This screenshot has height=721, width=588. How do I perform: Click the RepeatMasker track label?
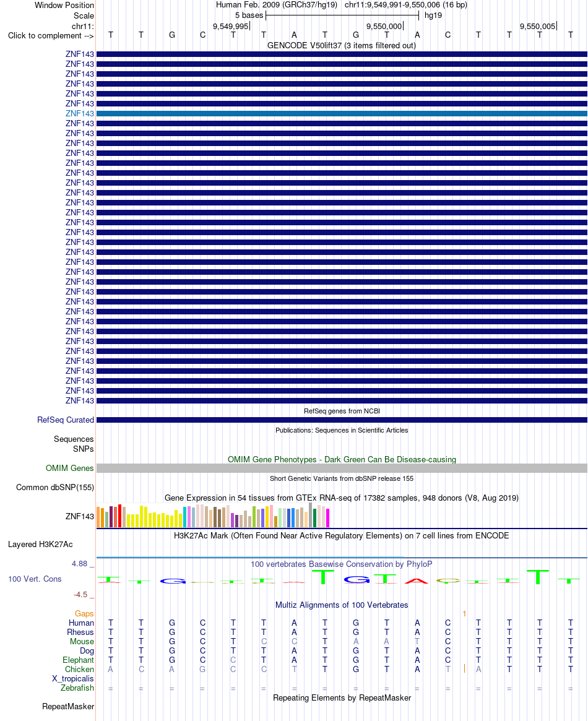pos(68,707)
